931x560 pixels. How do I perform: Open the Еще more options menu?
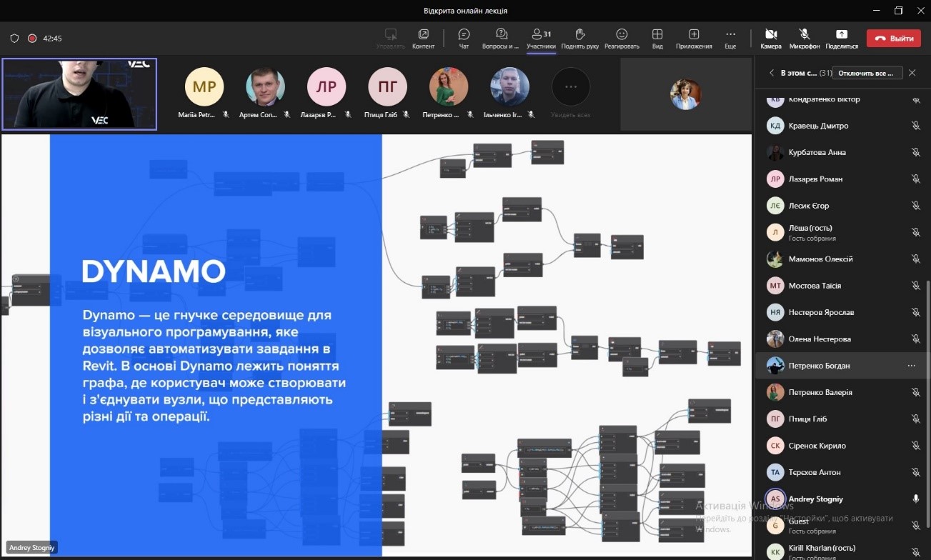click(x=730, y=39)
